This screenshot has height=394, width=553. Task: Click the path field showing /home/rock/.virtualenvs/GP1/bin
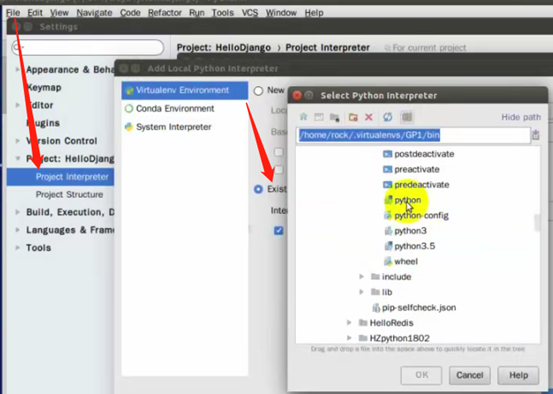click(413, 135)
